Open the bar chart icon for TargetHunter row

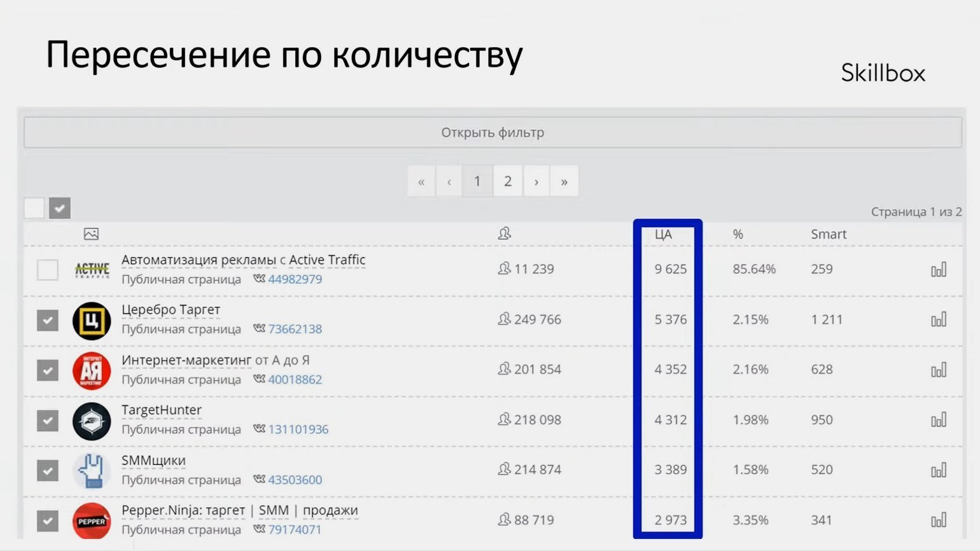coord(939,420)
